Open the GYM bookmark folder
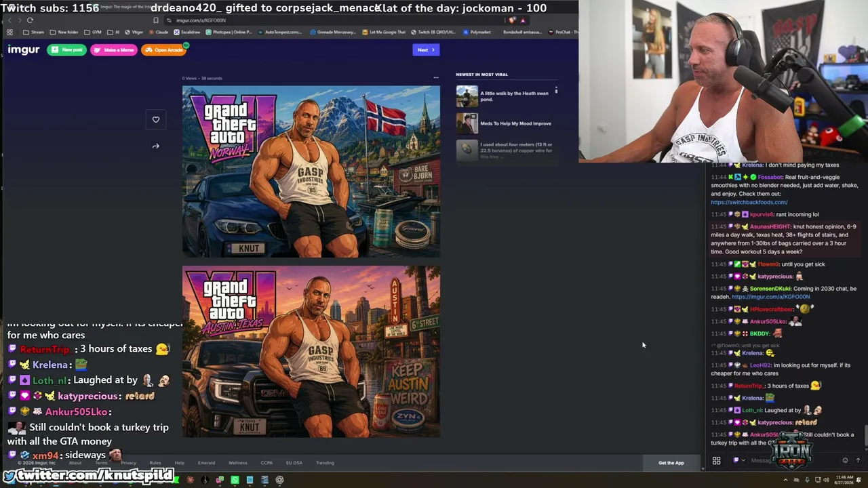The width and height of the screenshot is (868, 488). coord(93,32)
